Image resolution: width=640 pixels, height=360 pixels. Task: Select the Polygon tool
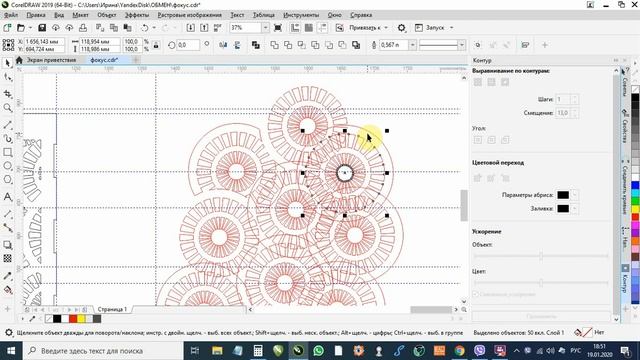[7, 180]
